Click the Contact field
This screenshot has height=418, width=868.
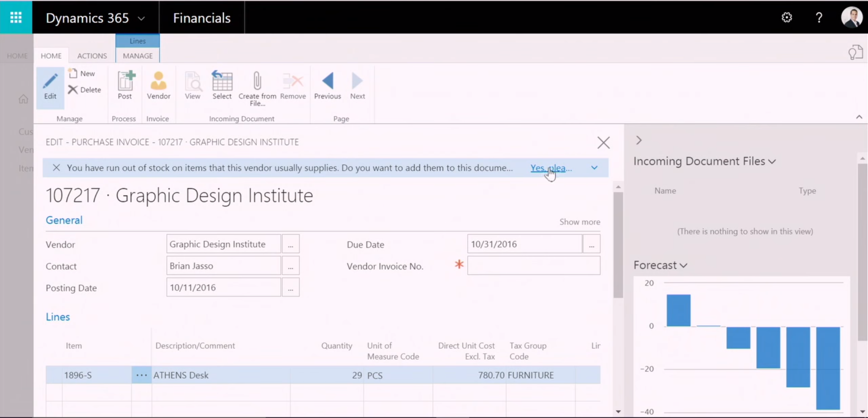pos(223,266)
